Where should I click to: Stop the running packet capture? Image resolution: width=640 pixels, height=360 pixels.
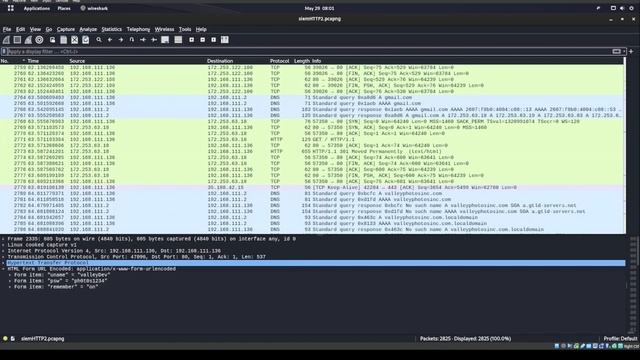[17, 40]
